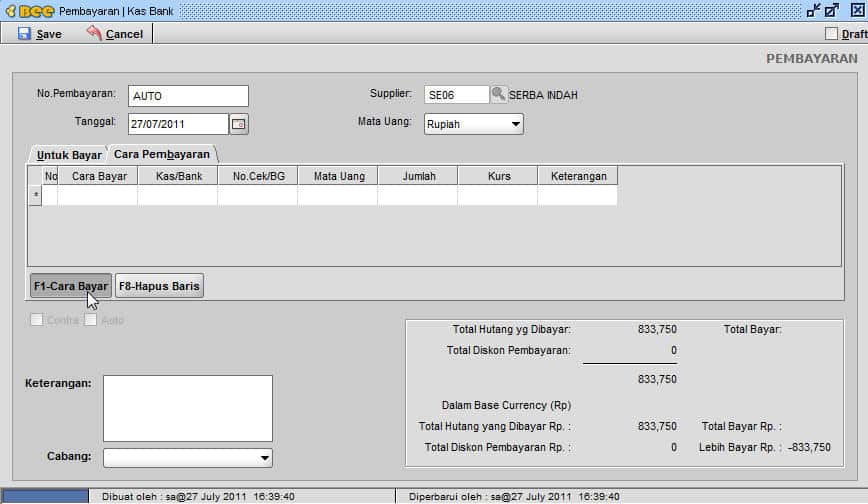868x504 pixels.
Task: Switch to the Untuk Bayar tab
Action: (x=69, y=155)
